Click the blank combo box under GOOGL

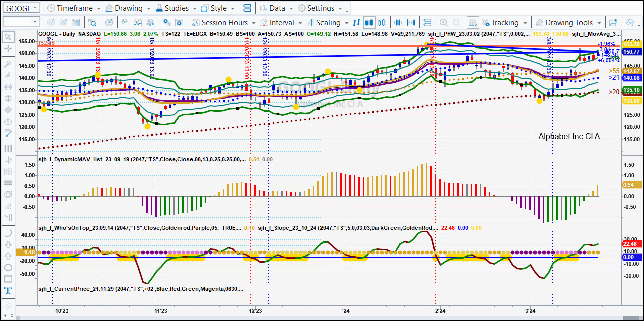click(x=21, y=22)
